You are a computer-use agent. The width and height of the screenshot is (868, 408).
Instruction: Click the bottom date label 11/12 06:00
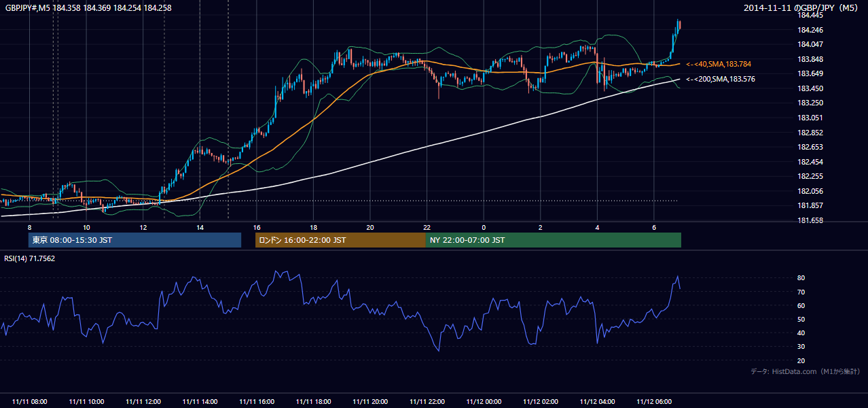click(x=654, y=402)
